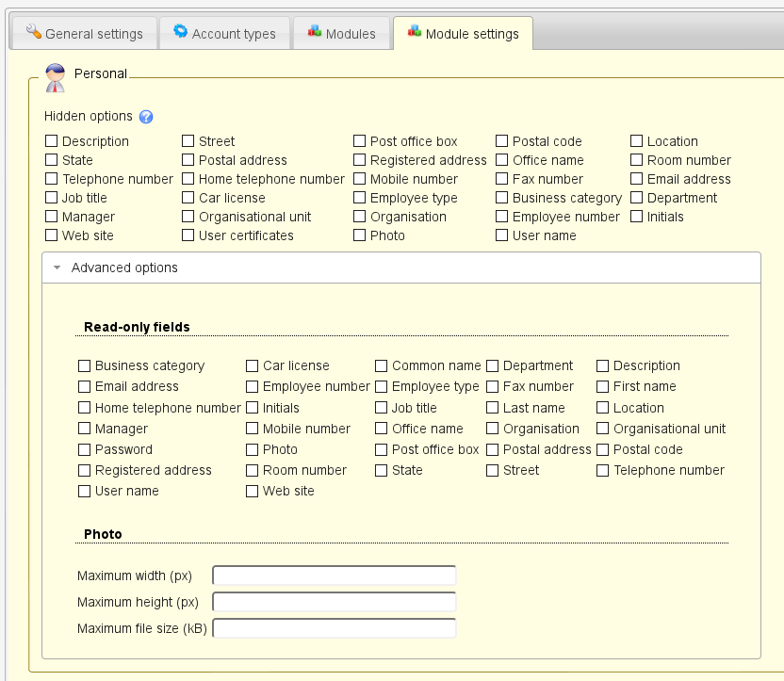Screen dimensions: 784x681
Task: Click the help icon beside Hidden options
Action: 146,117
